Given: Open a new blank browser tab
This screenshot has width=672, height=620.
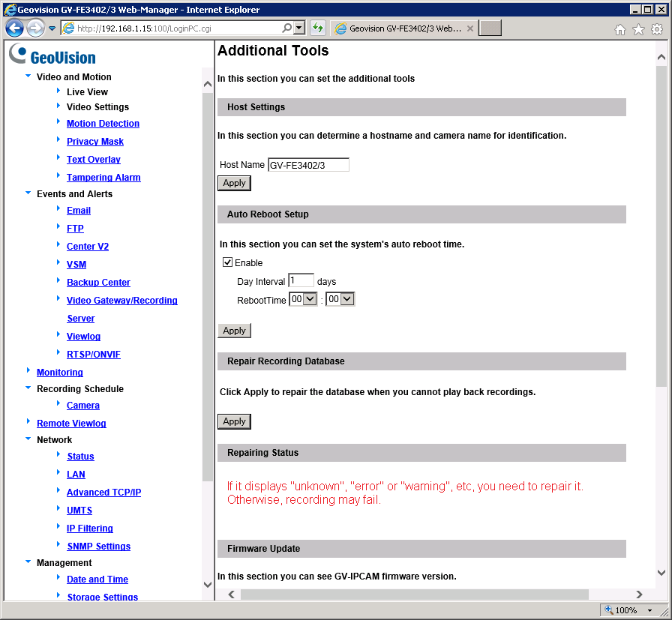Looking at the screenshot, I should [x=490, y=28].
